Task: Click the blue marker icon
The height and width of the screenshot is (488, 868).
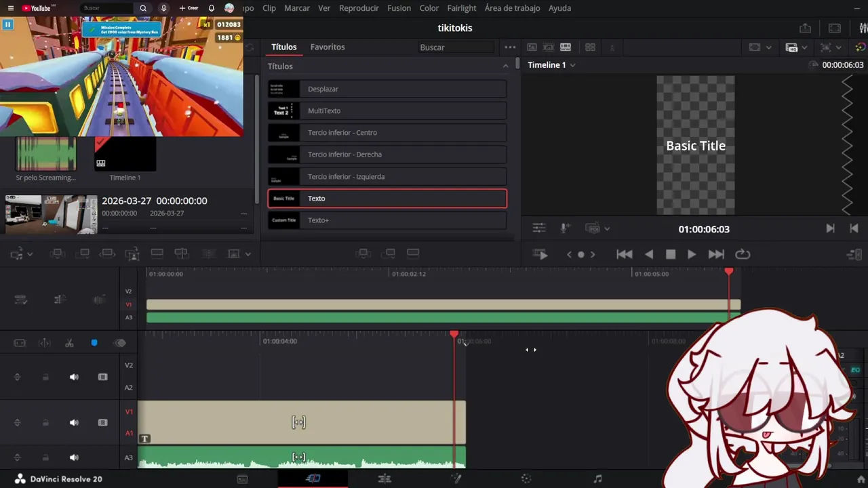Action: click(x=94, y=343)
